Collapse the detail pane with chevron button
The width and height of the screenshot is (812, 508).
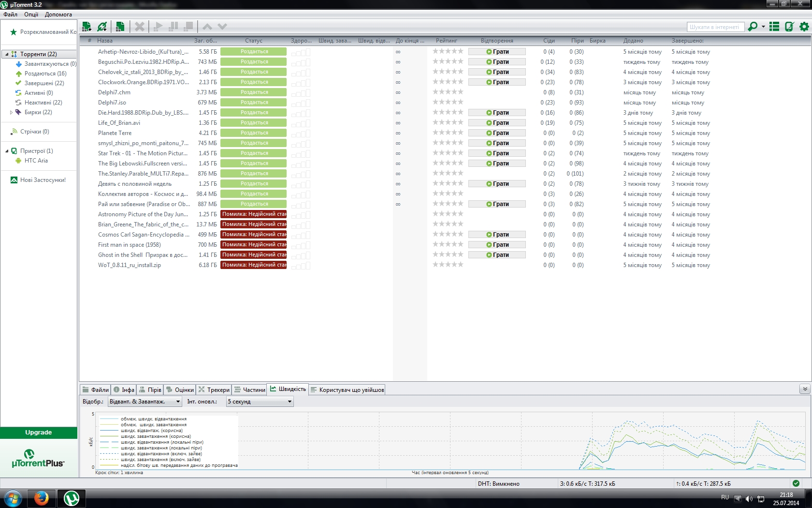(x=805, y=389)
